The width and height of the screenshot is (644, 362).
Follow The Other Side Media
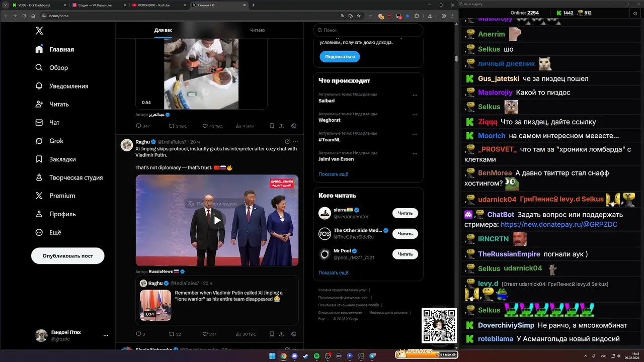405,234
